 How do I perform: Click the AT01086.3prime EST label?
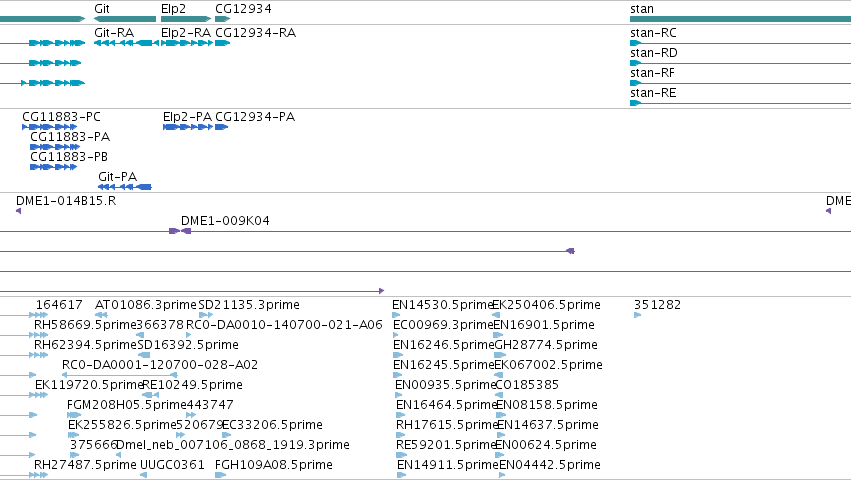(x=145, y=305)
